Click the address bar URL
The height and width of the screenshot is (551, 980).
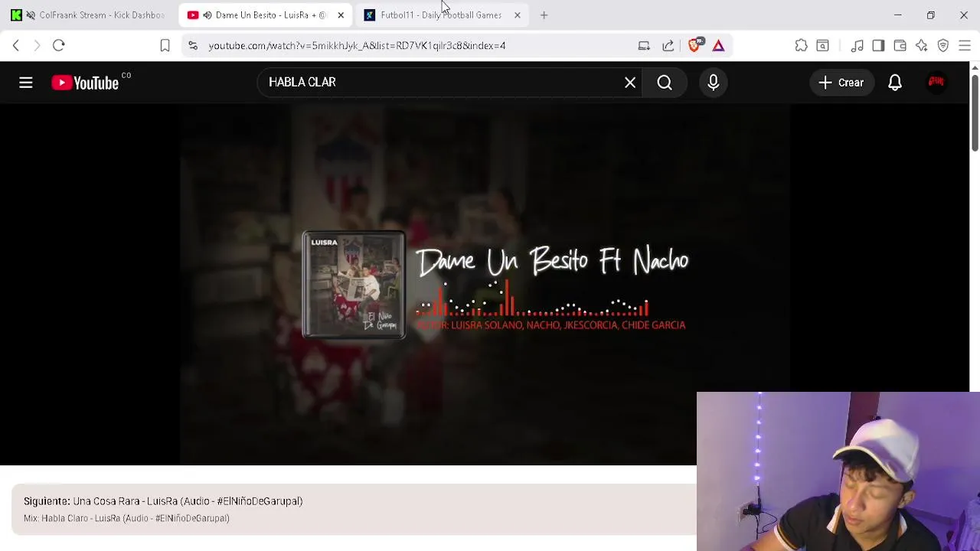pos(357,46)
